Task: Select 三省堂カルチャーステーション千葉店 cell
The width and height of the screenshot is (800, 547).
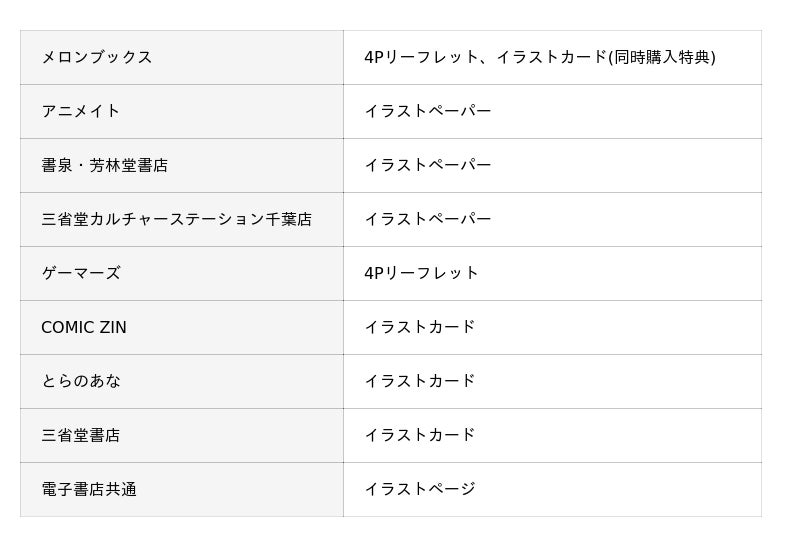Action: [177, 219]
